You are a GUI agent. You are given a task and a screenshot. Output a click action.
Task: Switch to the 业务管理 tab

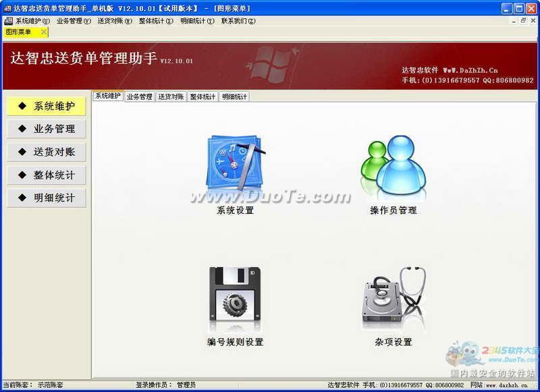(x=140, y=96)
